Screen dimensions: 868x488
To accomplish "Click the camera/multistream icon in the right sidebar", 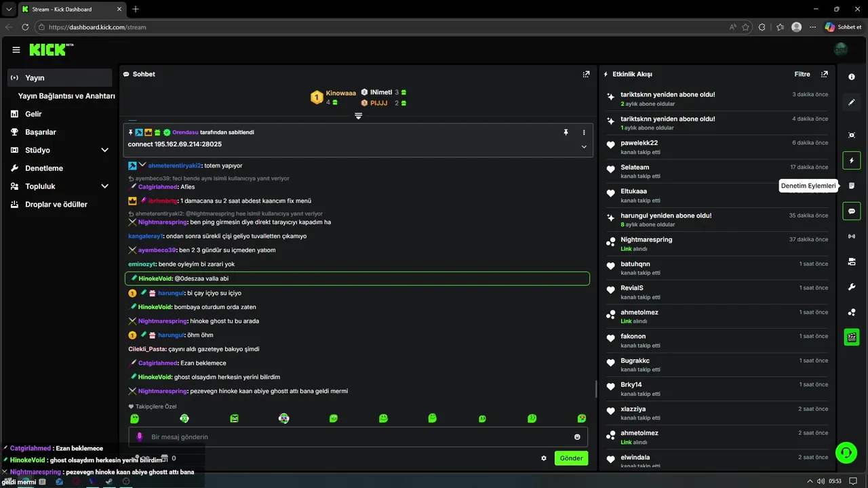I will [852, 262].
